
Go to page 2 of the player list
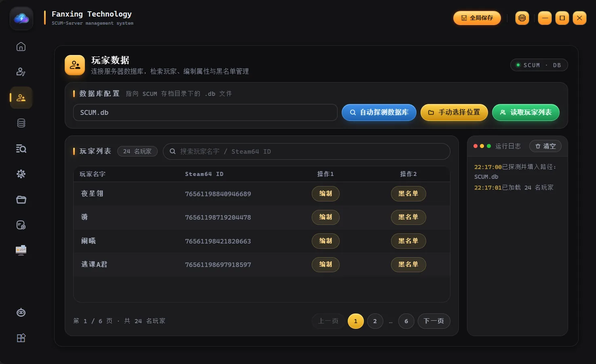pos(375,321)
